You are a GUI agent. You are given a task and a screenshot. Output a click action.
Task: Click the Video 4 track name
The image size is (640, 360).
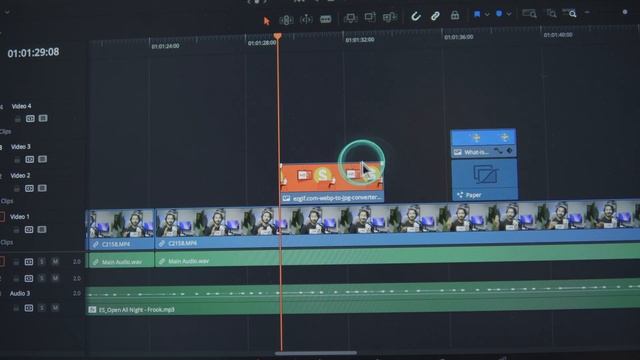click(x=22, y=106)
